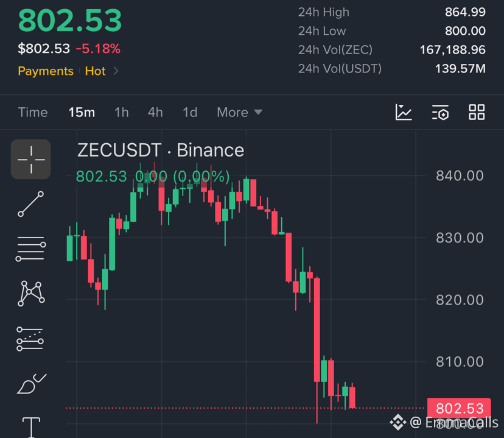Expand the Payments Hot tags chevron
The image size is (504, 438).
tap(116, 71)
